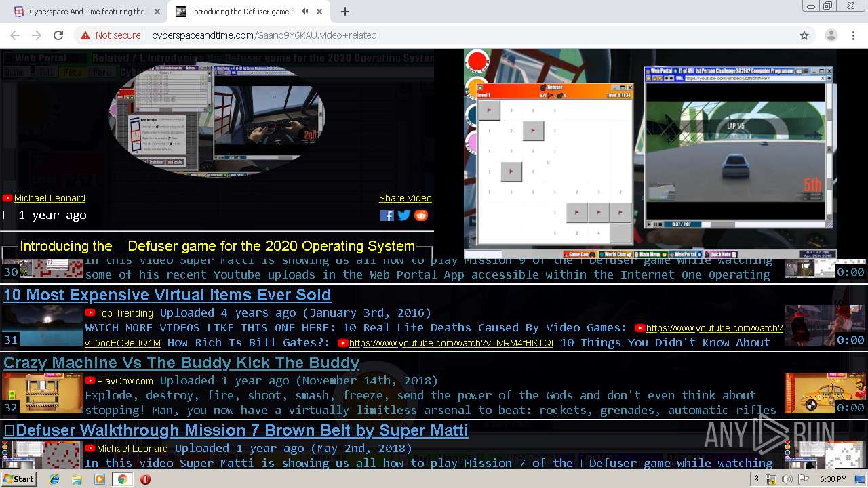
Task: Open the dimmed Menu tab in the page header
Action: coord(102,73)
